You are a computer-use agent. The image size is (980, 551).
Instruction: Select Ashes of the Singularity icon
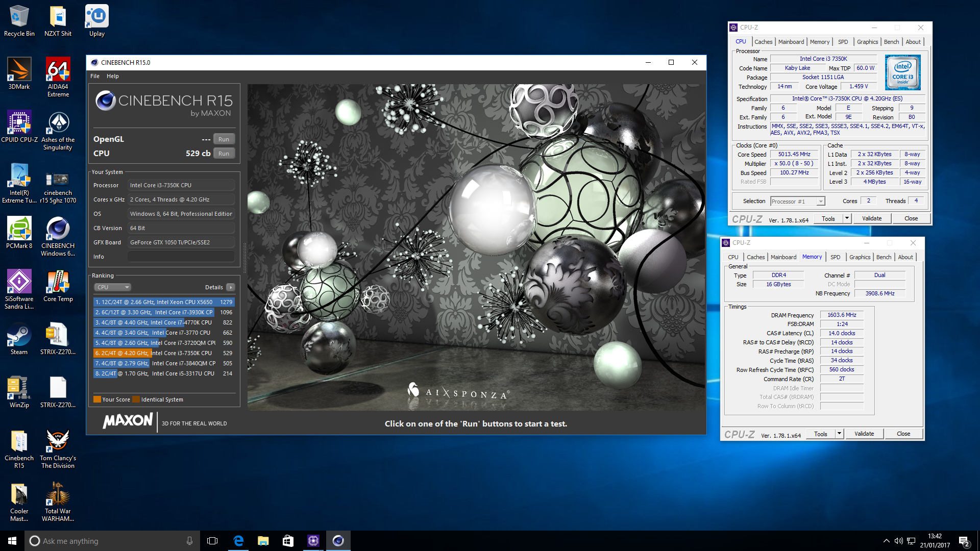pyautogui.click(x=58, y=130)
